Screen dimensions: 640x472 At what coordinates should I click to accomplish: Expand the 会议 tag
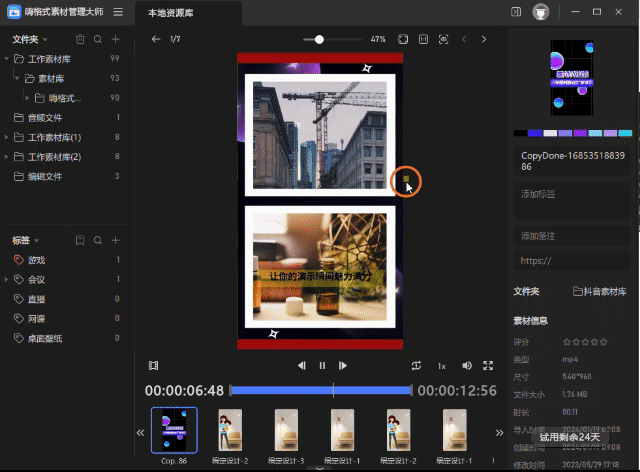(6, 280)
